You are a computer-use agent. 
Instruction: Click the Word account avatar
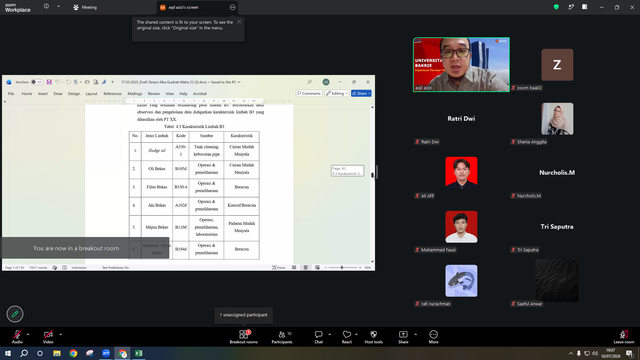(326, 82)
